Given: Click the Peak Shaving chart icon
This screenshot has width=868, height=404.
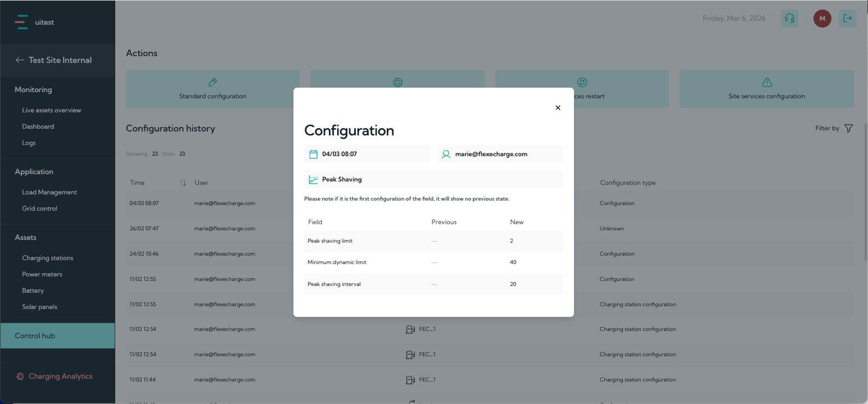Looking at the screenshot, I should pyautogui.click(x=314, y=180).
